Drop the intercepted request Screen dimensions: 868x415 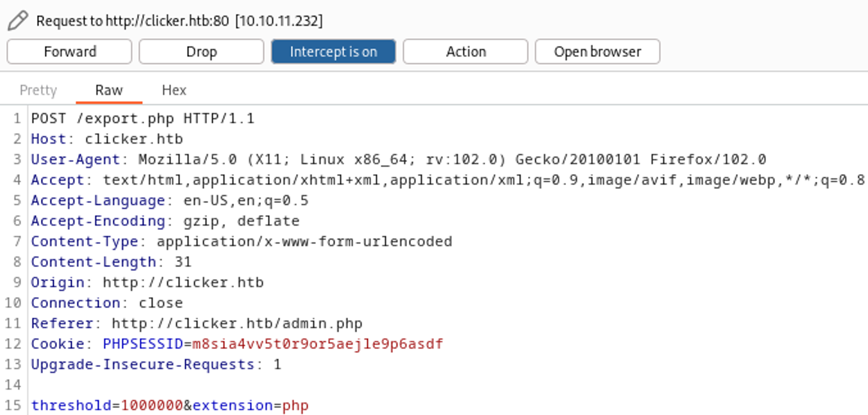201,52
